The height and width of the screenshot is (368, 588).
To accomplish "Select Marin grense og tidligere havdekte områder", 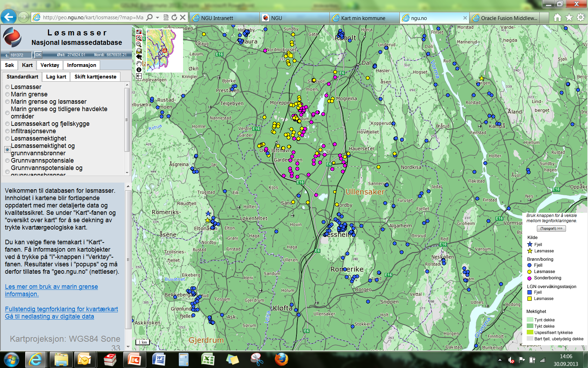I will (x=7, y=113).
